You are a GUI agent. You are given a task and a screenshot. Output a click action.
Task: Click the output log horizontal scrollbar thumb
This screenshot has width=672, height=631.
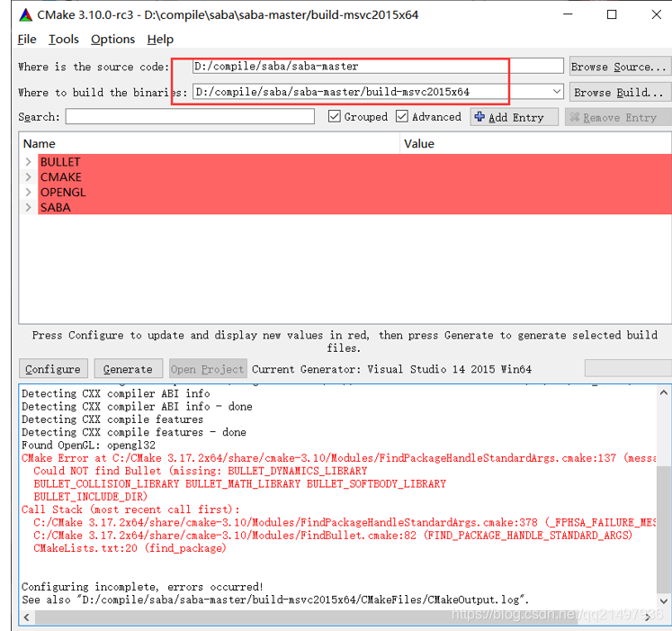(x=307, y=617)
